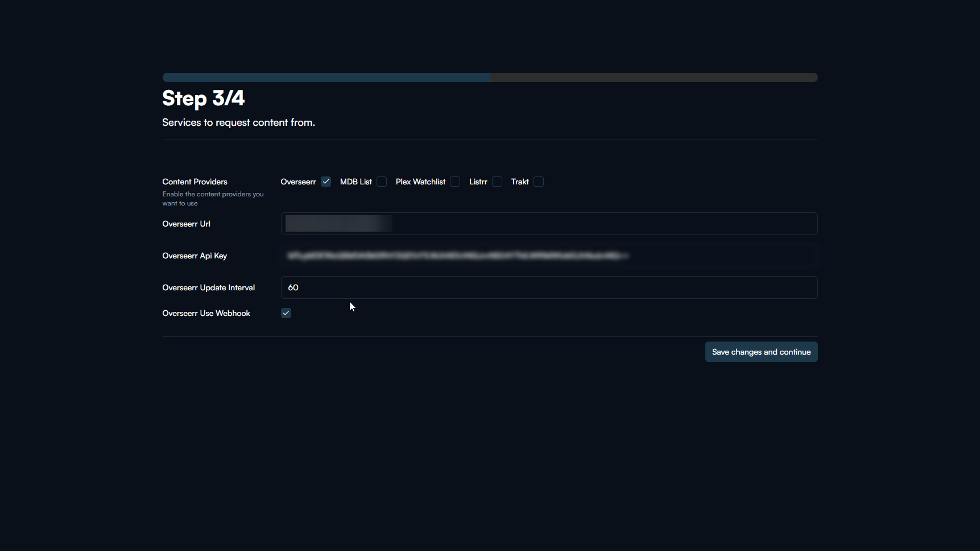Click the Overseerr provider text label

point(298,182)
